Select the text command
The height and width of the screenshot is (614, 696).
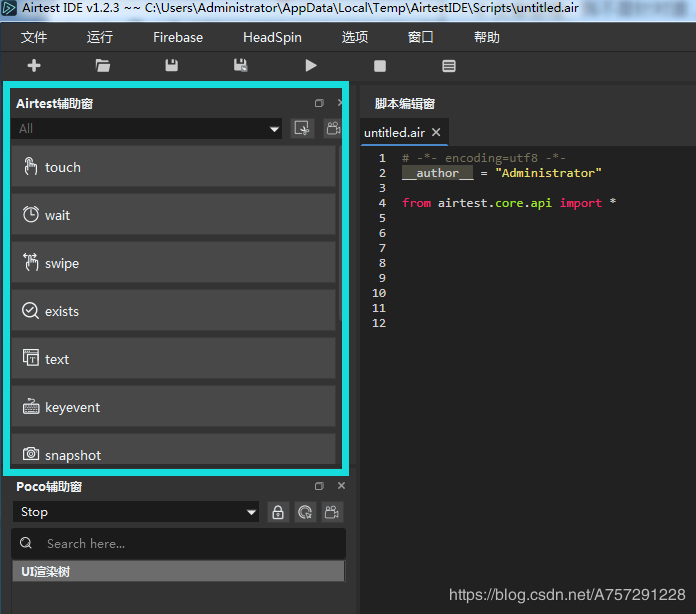coord(173,359)
